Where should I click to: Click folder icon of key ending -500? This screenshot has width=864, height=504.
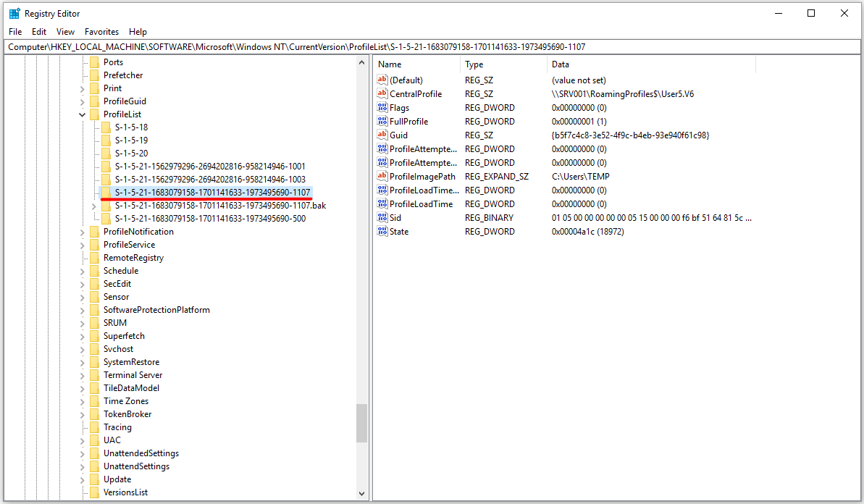click(x=106, y=219)
